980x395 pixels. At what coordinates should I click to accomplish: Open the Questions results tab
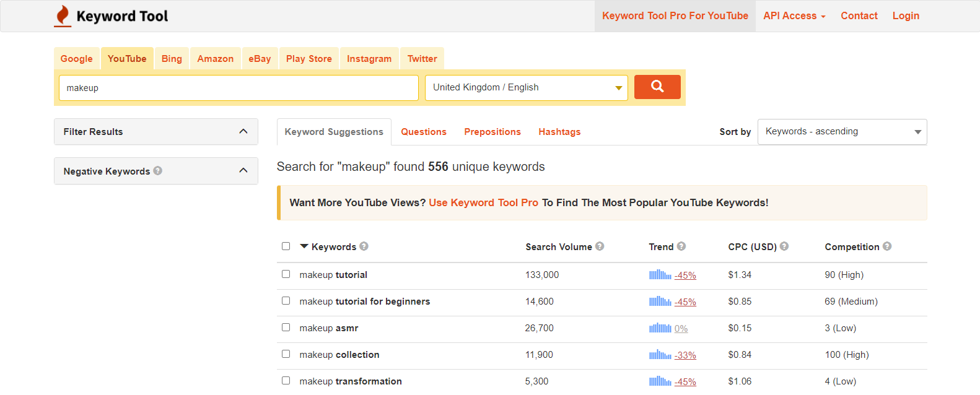pyautogui.click(x=424, y=132)
